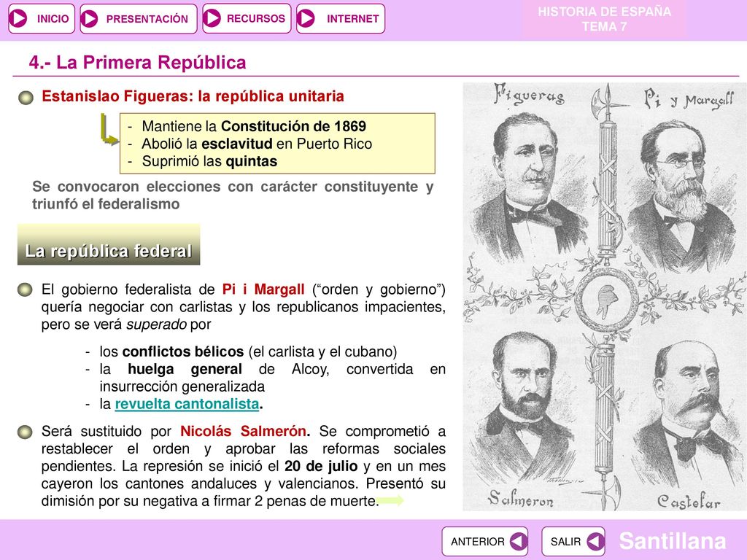This screenshot has height=560, width=747.
Task: Select the 'La república federal' banner
Action: 109,245
